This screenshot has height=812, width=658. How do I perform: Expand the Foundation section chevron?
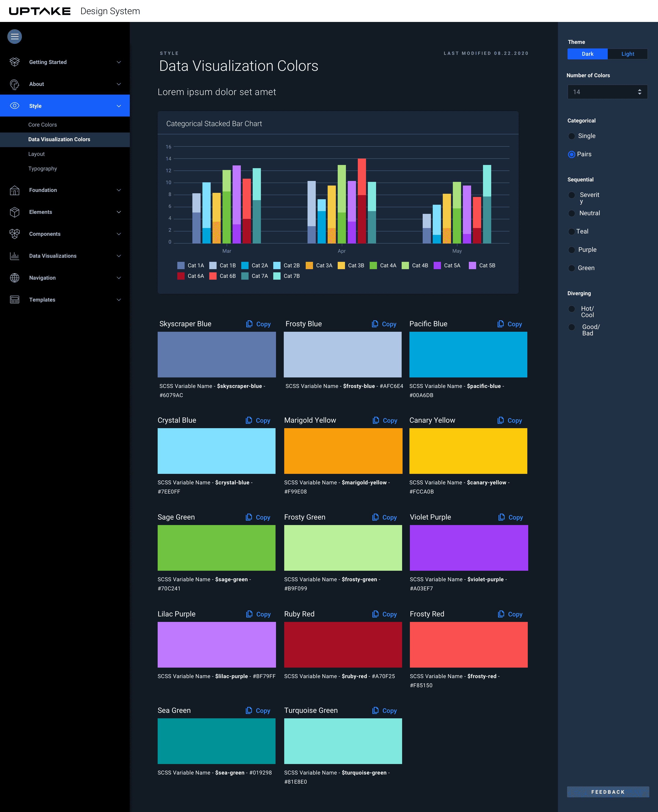119,190
